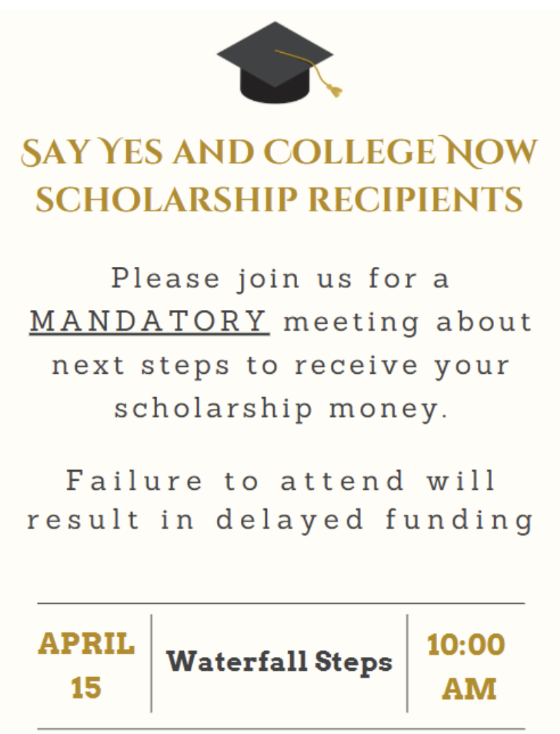Screen dimensions: 560x734
Task: Click the 10:00 time label
Action: point(466,645)
